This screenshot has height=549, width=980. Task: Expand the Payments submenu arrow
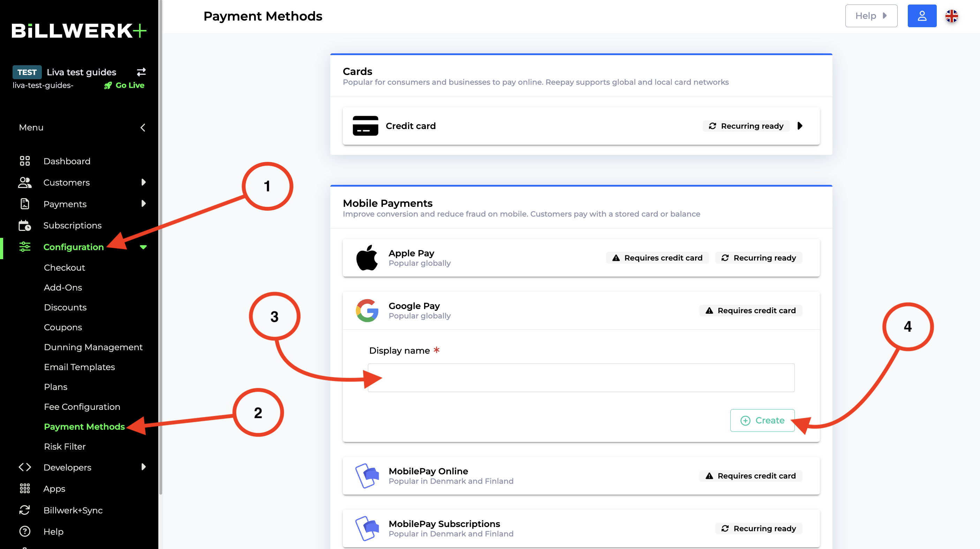tap(143, 204)
